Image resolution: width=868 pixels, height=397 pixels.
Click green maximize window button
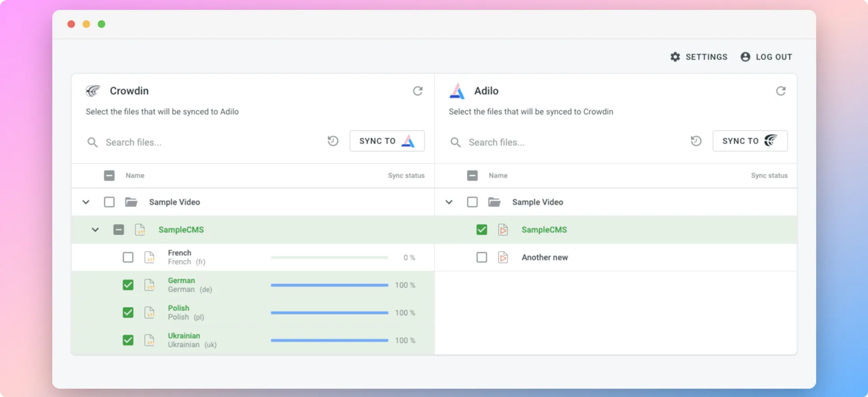coord(102,24)
